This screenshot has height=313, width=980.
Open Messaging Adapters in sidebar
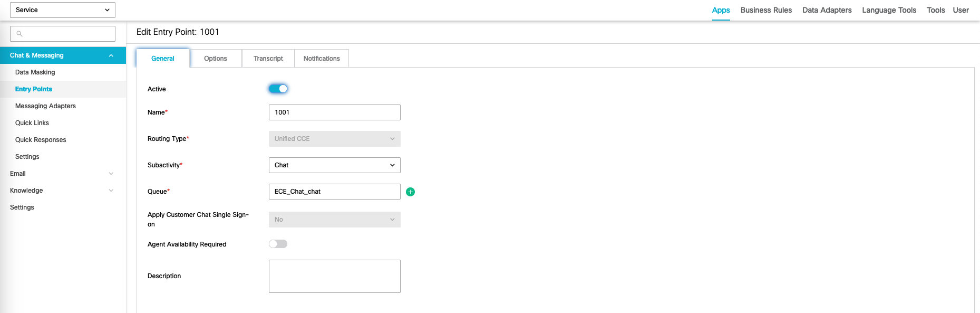click(45, 106)
